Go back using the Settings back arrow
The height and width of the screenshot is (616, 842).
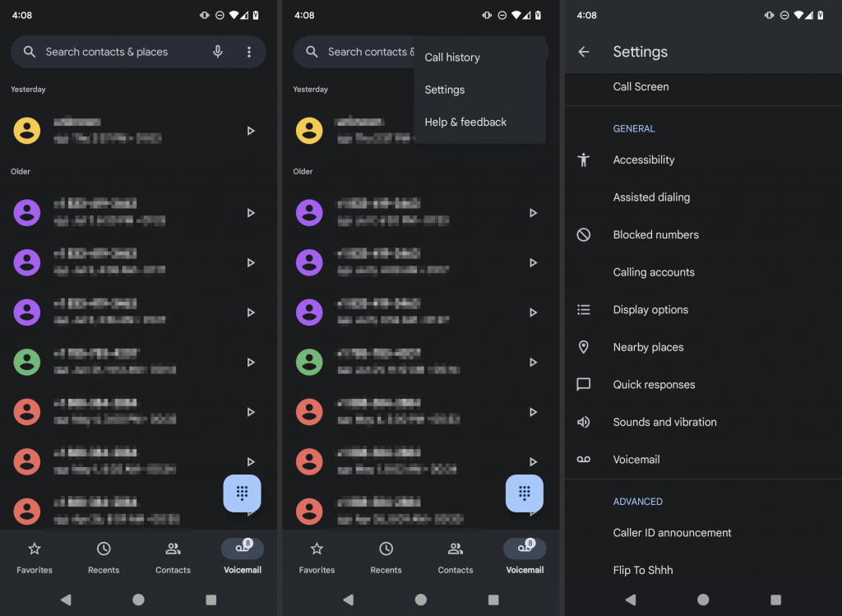pyautogui.click(x=584, y=51)
